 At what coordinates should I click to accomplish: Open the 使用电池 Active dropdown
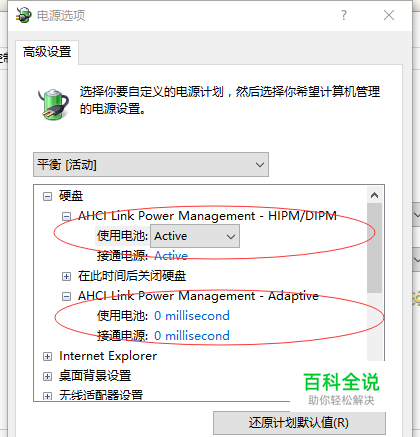click(195, 236)
